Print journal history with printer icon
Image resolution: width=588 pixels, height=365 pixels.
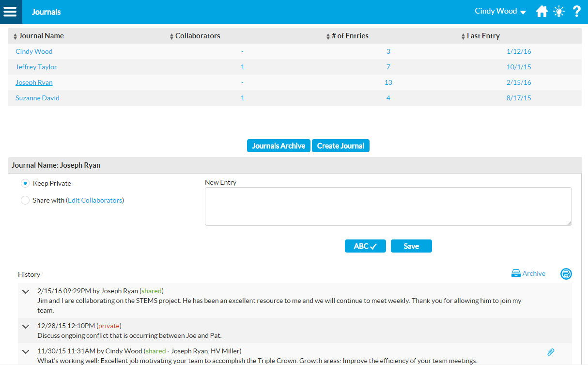point(566,274)
